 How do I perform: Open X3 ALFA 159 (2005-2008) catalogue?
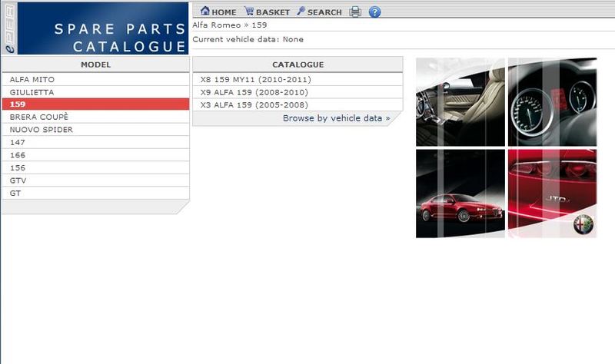[254, 104]
